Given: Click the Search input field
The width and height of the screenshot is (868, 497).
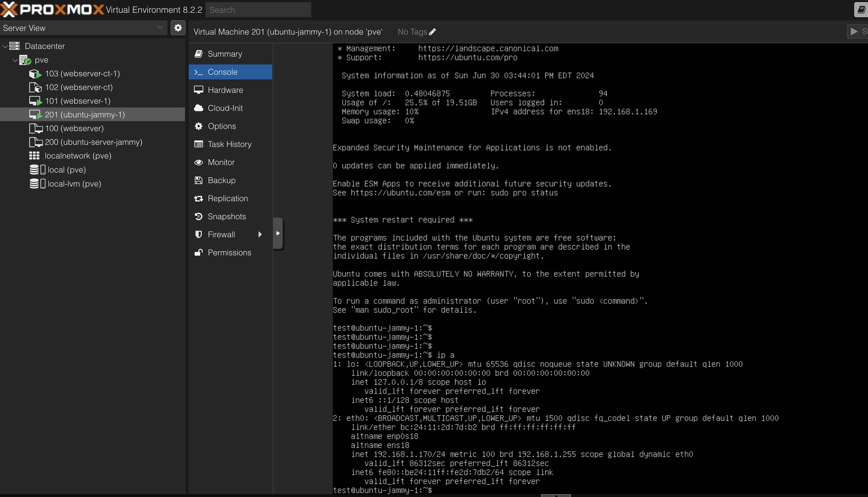Looking at the screenshot, I should tap(258, 10).
